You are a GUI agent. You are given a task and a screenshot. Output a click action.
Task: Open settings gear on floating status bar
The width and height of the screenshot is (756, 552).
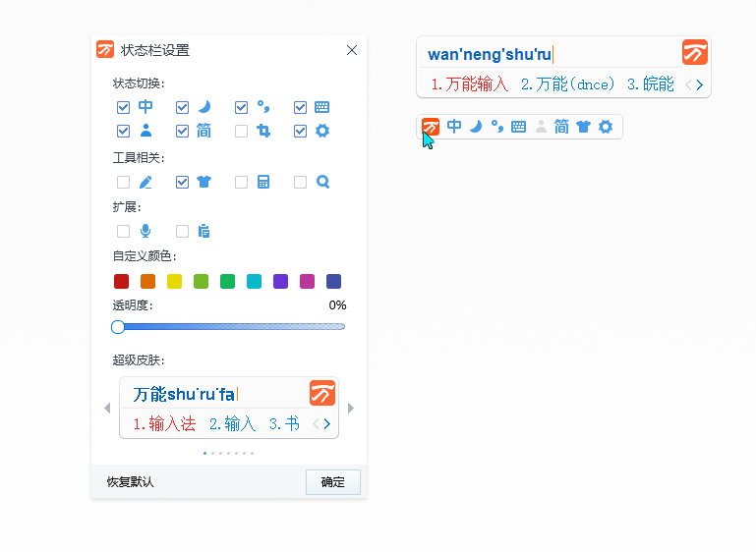[x=606, y=127]
